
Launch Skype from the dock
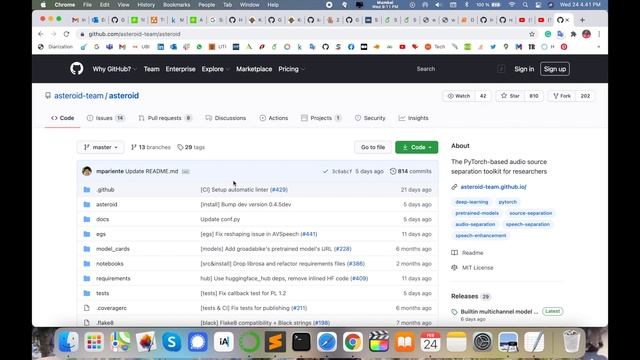[x=171, y=341]
